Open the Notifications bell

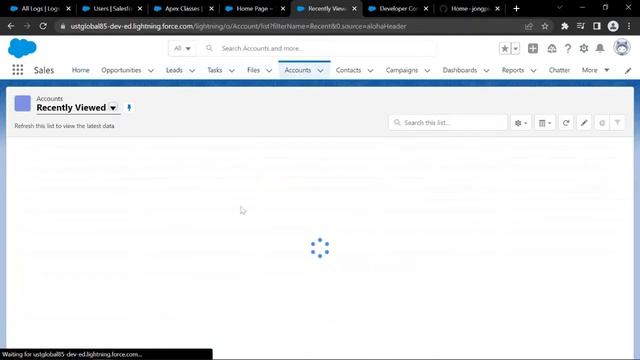pyautogui.click(x=600, y=48)
